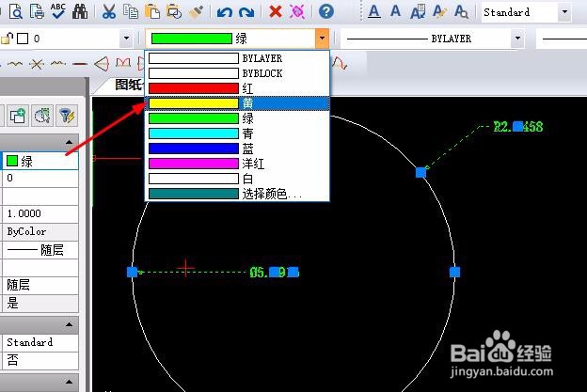This screenshot has height=392, width=587.
Task: Click the triangle arrow shape icon
Action: (x=102, y=64)
